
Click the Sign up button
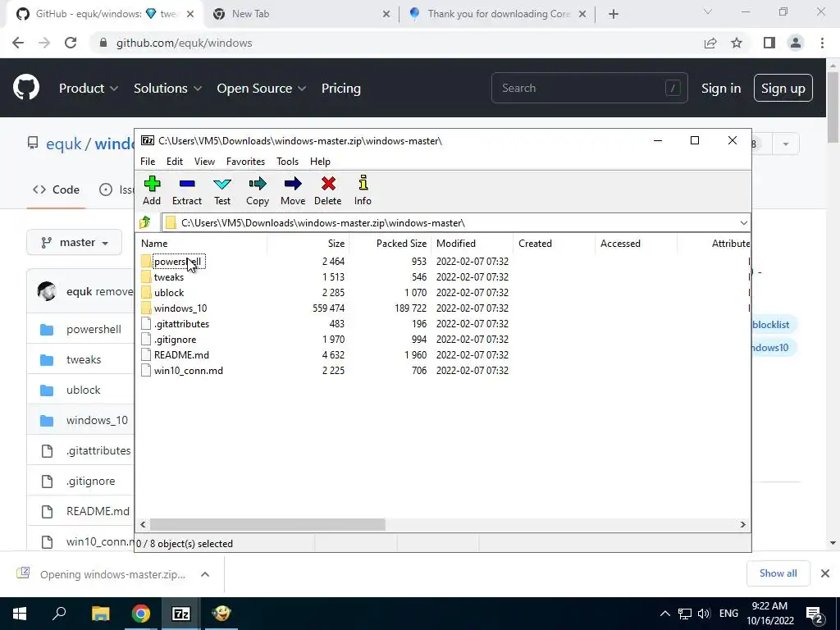coord(783,88)
